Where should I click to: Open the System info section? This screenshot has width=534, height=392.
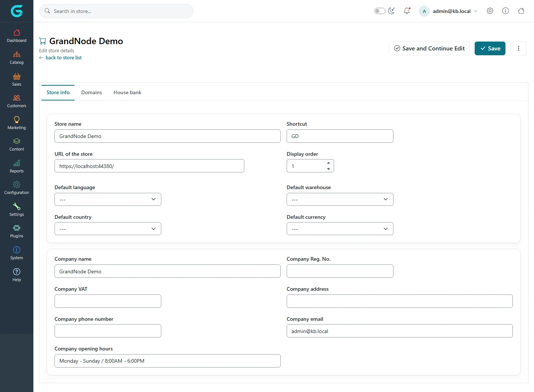17,253
